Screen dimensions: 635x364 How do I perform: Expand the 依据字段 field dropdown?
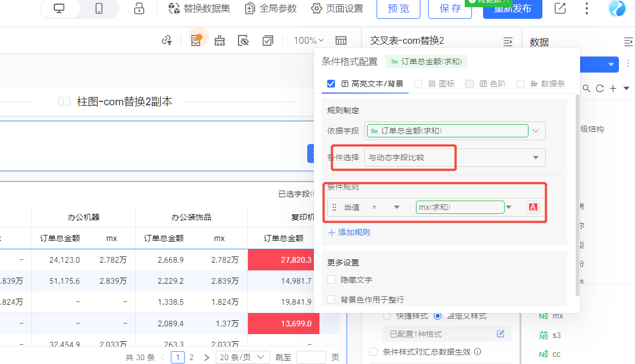click(x=536, y=131)
